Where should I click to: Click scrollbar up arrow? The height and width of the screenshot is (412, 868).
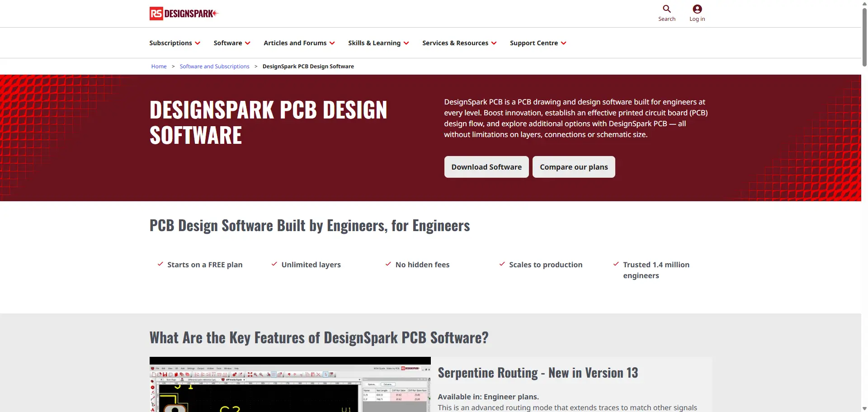click(864, 3)
